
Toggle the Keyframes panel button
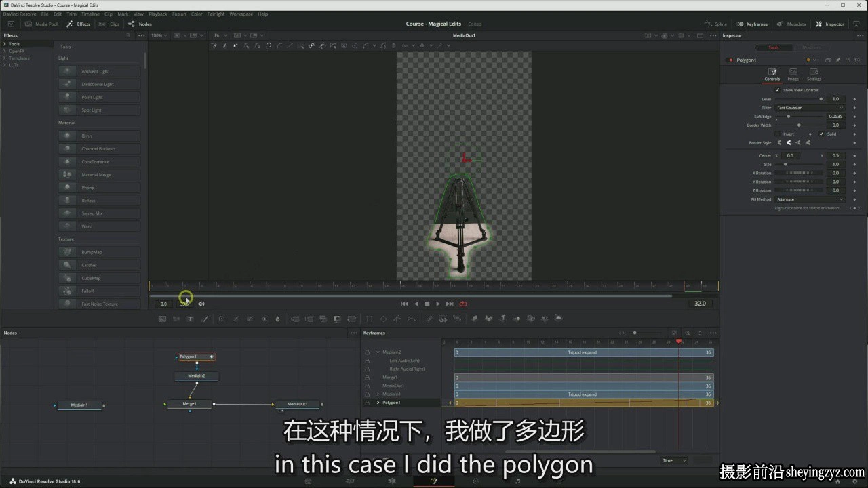752,24
